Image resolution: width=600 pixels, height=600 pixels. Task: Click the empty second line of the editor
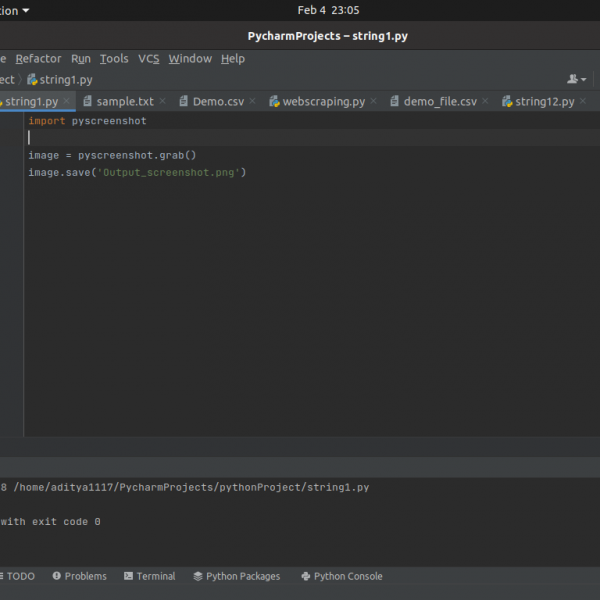click(314, 138)
